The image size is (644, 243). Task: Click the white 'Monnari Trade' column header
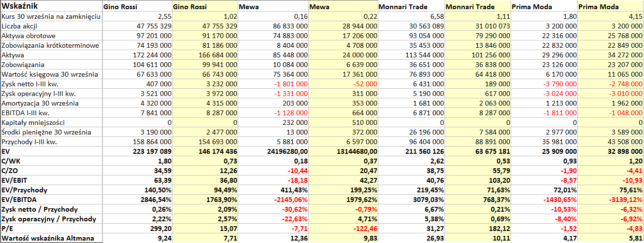pos(411,6)
